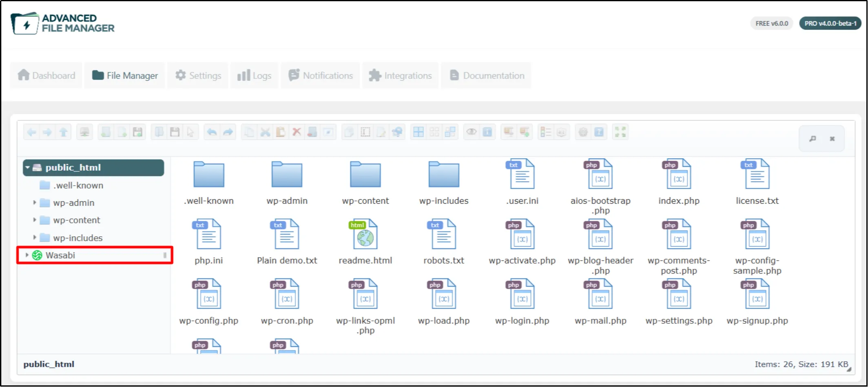868x387 pixels.
Task: Expand the wp-admin tree folder arrow
Action: pyautogui.click(x=35, y=202)
